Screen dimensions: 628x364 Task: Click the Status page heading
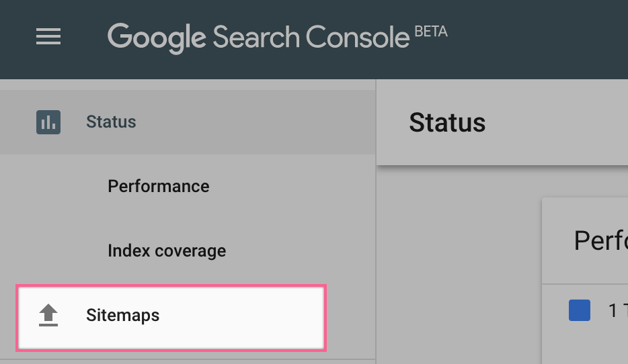(447, 123)
